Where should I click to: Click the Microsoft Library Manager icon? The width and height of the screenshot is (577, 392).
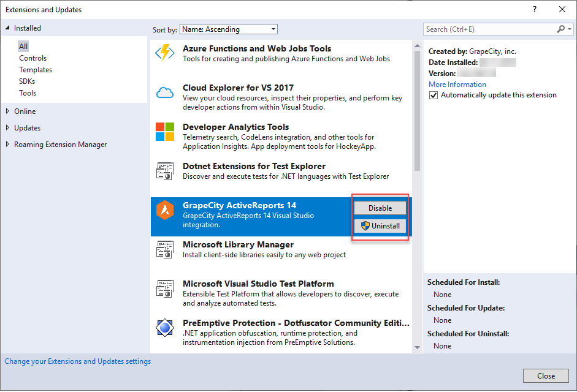(x=164, y=250)
